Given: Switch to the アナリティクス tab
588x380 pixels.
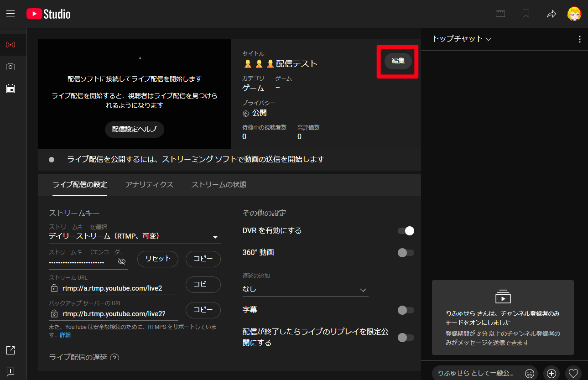Looking at the screenshot, I should tap(149, 185).
